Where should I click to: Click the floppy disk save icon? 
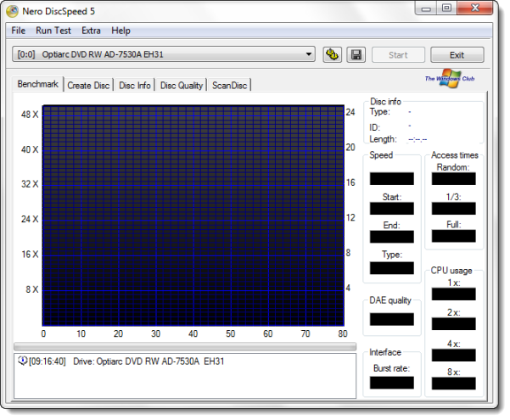pyautogui.click(x=356, y=55)
